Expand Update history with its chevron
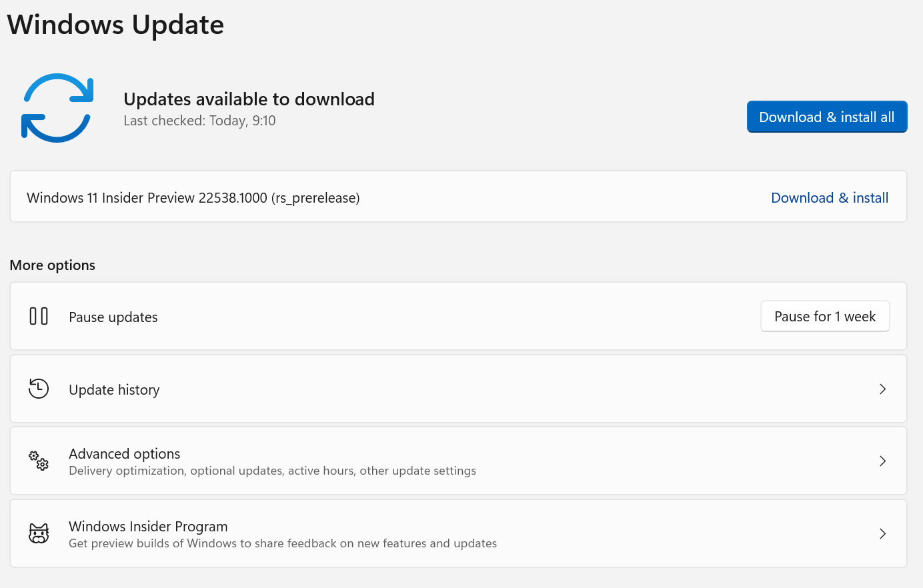 [x=882, y=389]
